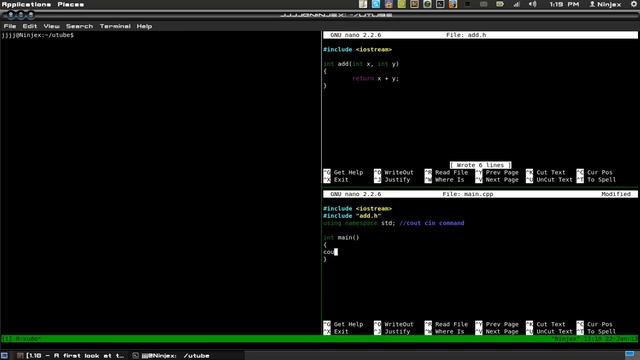Click 'return x + y;' line in add.h
The height and width of the screenshot is (360, 640).
376,78
